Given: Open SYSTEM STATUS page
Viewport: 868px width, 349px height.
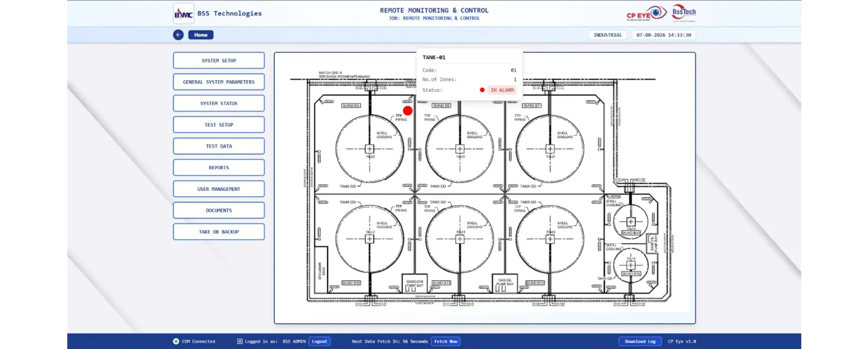Looking at the screenshot, I should coord(219,103).
